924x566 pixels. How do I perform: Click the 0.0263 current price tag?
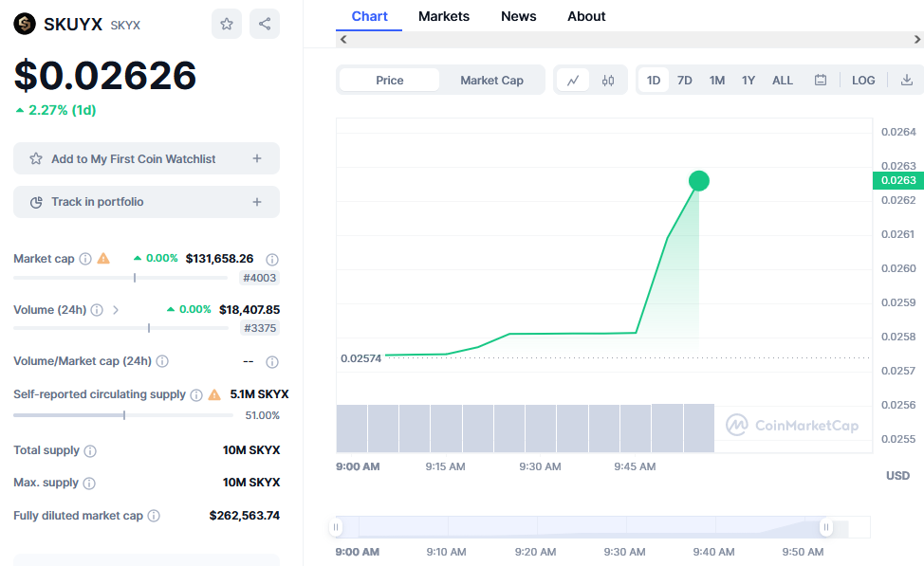tap(898, 180)
